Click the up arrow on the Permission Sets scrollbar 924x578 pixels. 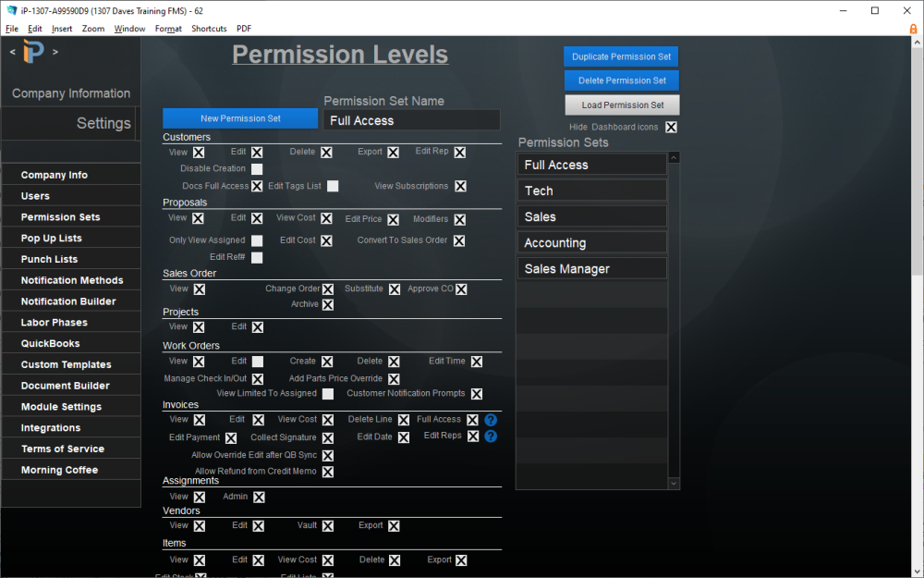(674, 157)
